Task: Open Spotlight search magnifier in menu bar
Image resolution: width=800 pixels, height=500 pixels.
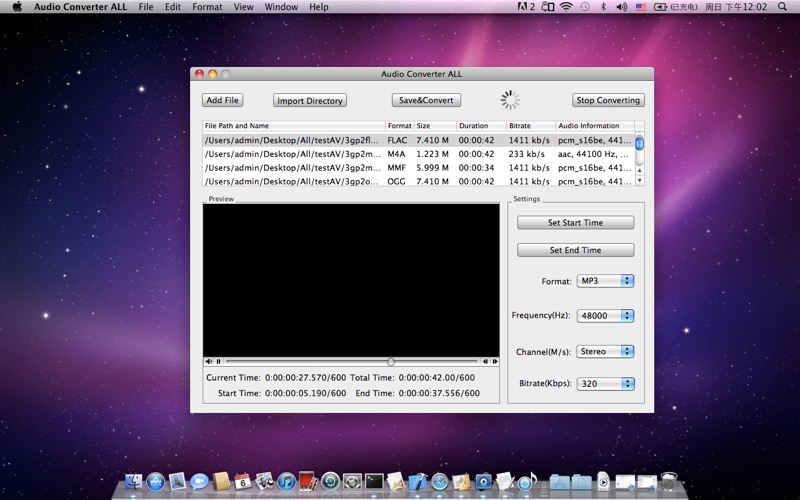Action: (x=782, y=7)
